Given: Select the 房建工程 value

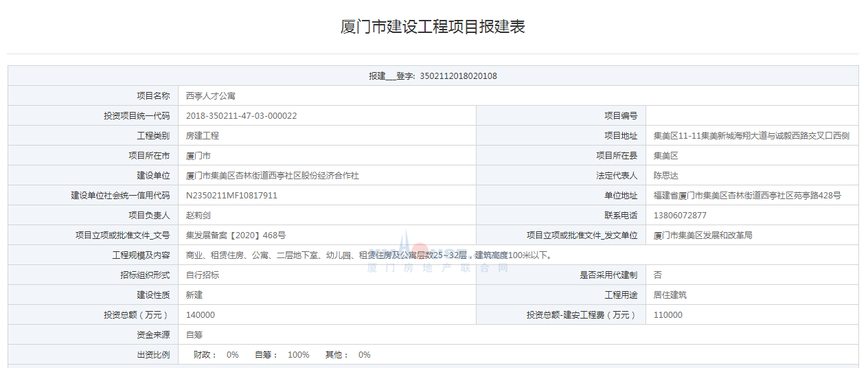Looking at the screenshot, I should pos(203,136).
